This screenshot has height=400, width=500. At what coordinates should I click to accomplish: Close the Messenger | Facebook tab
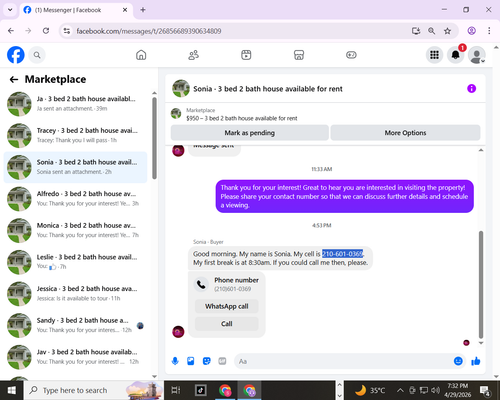click(125, 10)
